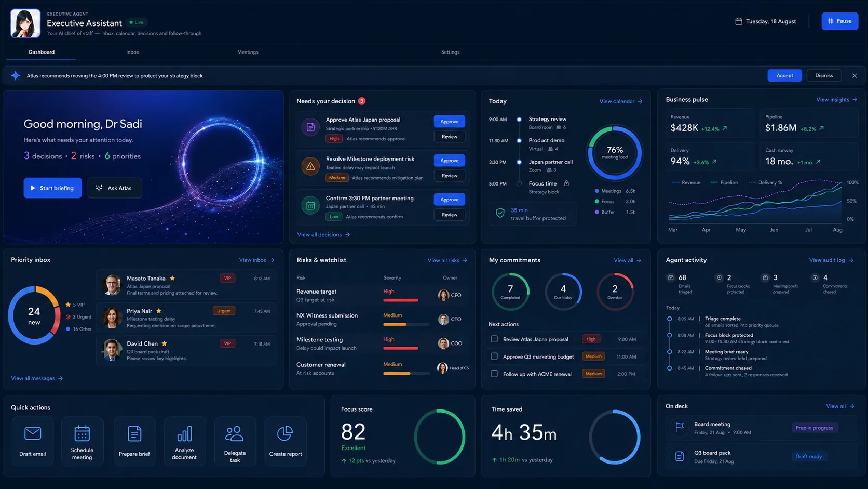The image size is (868, 489).
Task: Click the Ask Atlas button
Action: pos(115,188)
